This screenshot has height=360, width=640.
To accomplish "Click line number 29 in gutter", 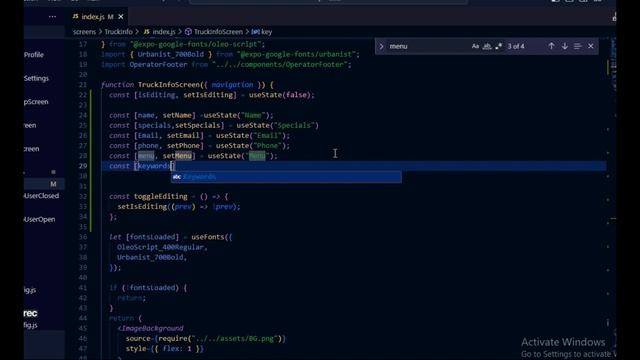I will point(83,166).
